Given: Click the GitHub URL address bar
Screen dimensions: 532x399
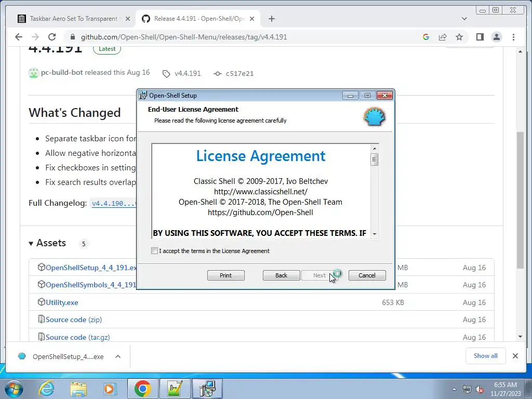Looking at the screenshot, I should click(184, 37).
